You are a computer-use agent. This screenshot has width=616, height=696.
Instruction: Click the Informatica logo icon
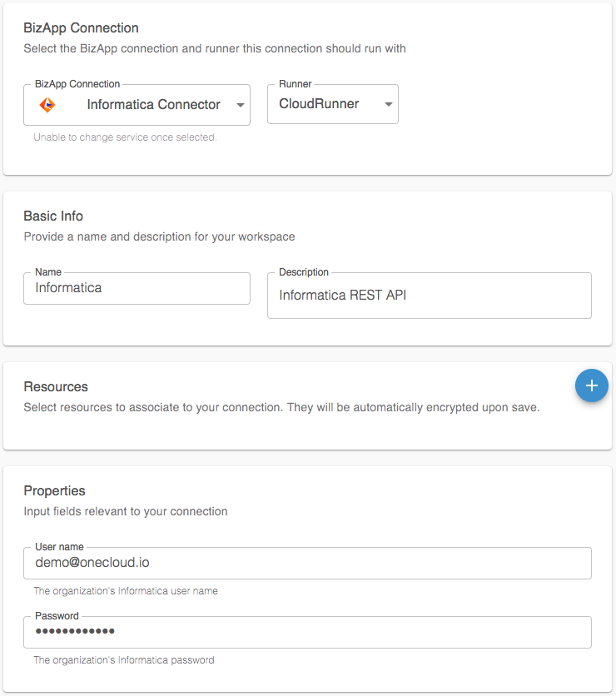click(47, 105)
